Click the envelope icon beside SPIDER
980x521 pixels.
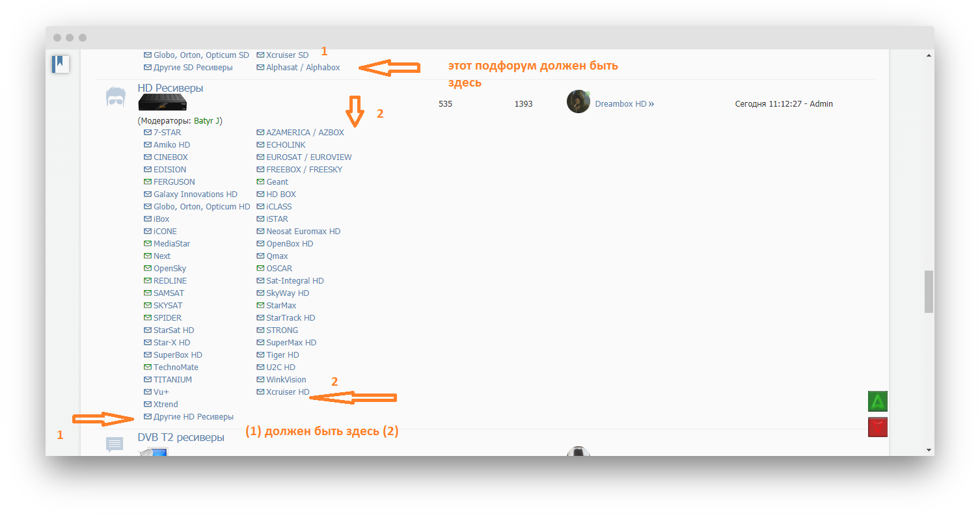148,318
